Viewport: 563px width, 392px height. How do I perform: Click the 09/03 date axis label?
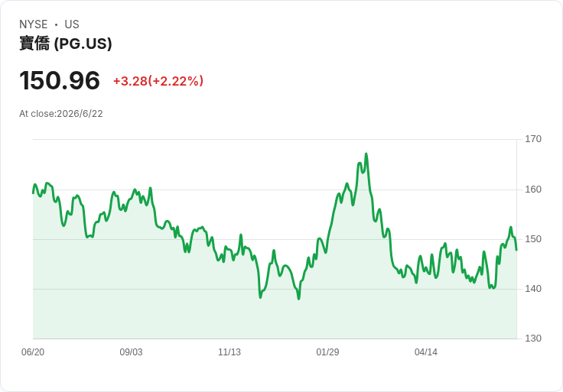131,352
